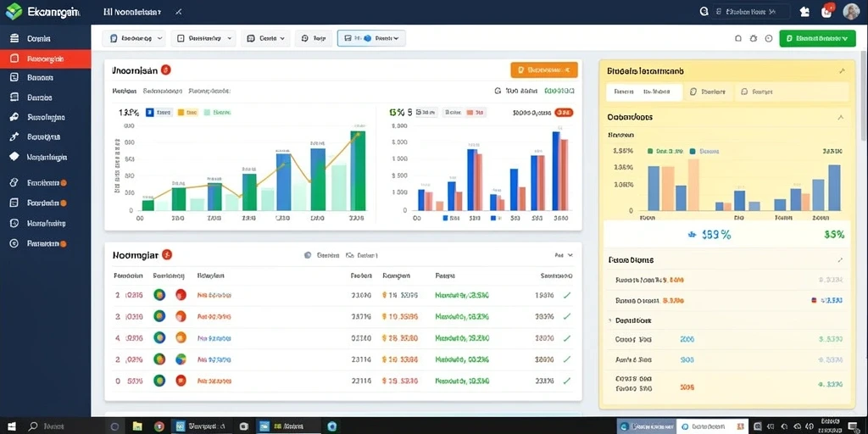The width and height of the screenshot is (868, 434).
Task: Click the diamond icon in the sidebar
Action: [x=14, y=157]
